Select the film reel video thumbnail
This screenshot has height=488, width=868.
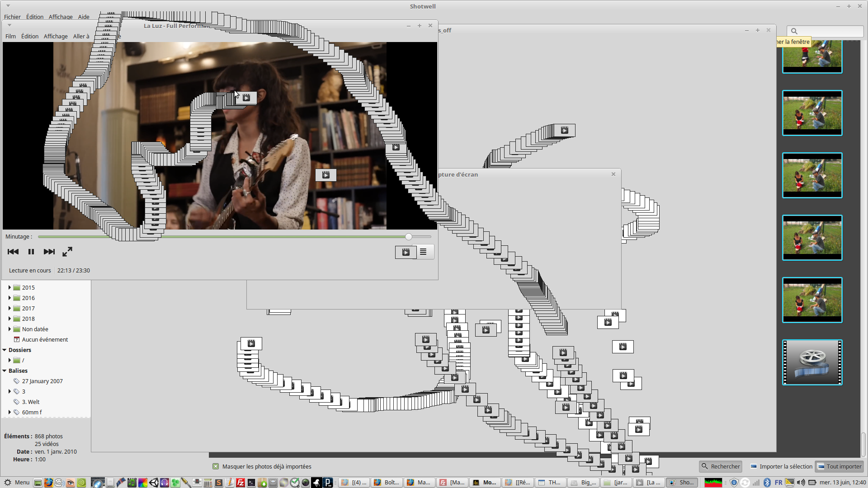812,362
